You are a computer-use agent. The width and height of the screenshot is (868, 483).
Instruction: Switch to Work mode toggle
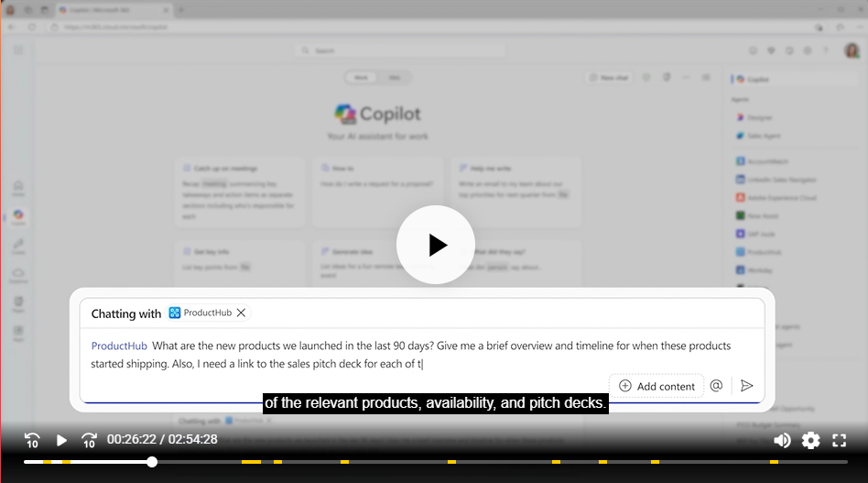tap(361, 78)
